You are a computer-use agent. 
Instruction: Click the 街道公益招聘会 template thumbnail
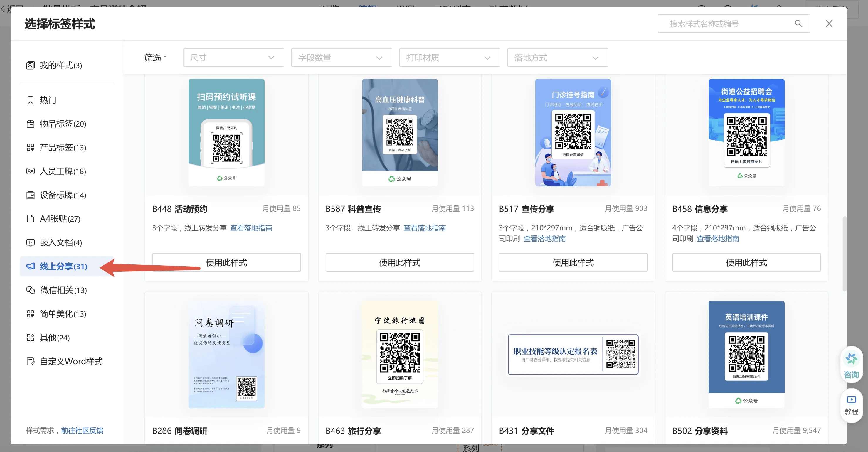[746, 132]
